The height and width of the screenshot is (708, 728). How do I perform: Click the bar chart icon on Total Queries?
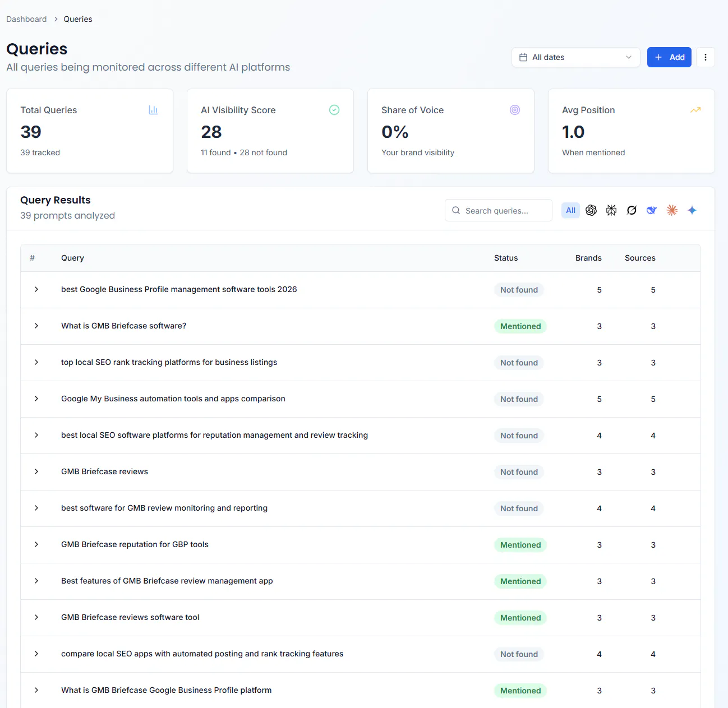(x=153, y=110)
